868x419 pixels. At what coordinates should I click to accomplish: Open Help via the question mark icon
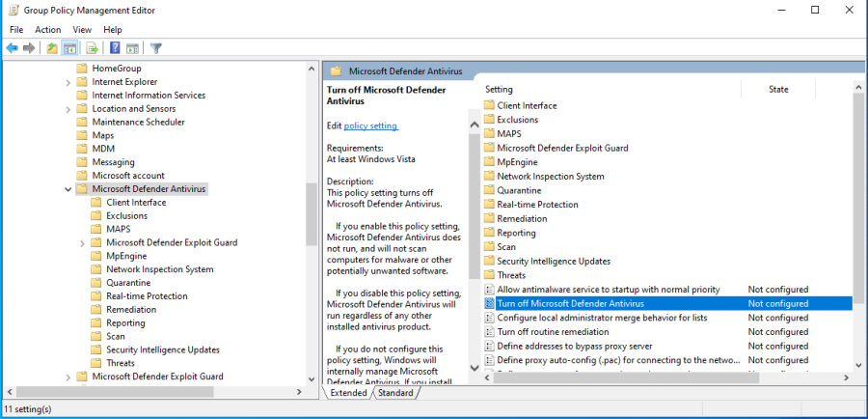click(x=115, y=48)
